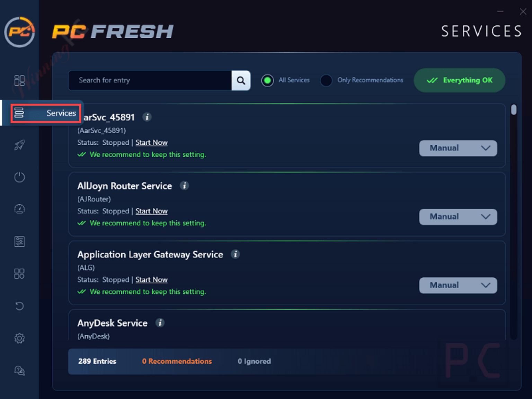Image resolution: width=532 pixels, height=399 pixels.
Task: Open the Manual dropdown for AllJoyn Router Service
Action: pyautogui.click(x=458, y=216)
